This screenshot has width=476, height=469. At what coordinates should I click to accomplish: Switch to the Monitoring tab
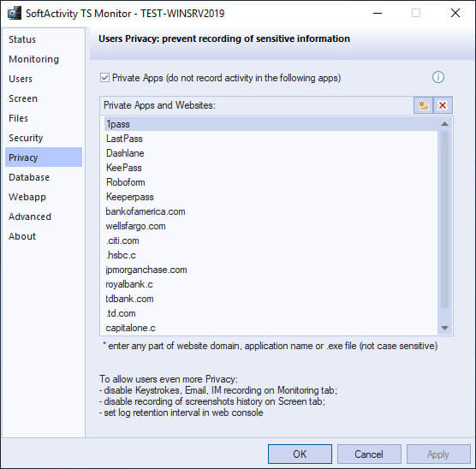pos(34,59)
